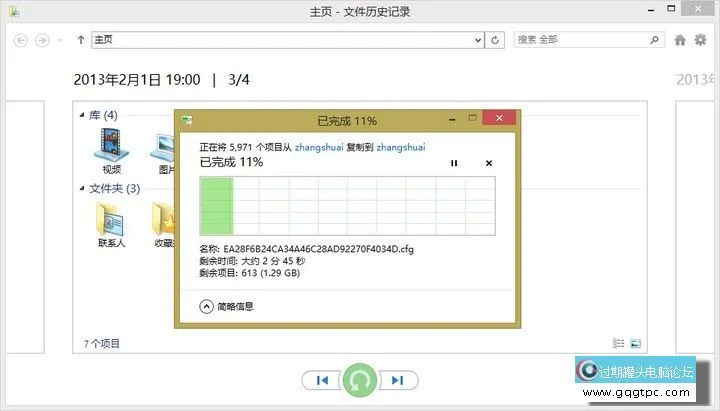Collapse details with 简略信息 chevron

click(207, 306)
